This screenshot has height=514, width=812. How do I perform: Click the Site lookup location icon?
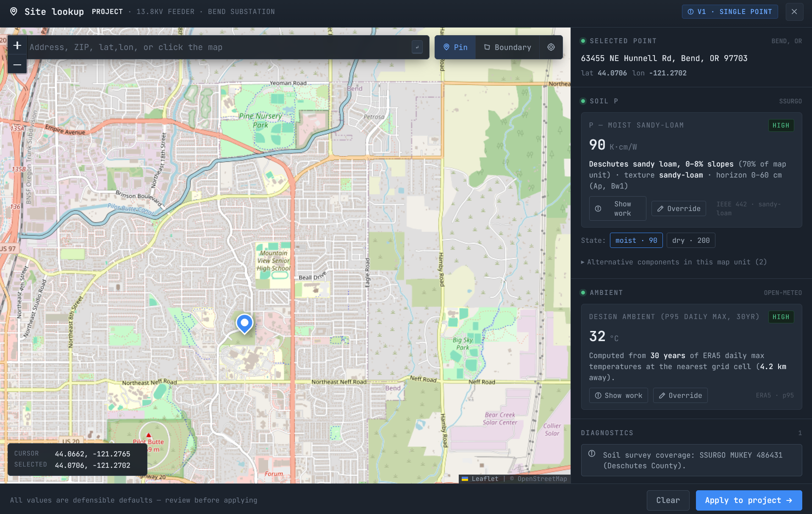[14, 11]
